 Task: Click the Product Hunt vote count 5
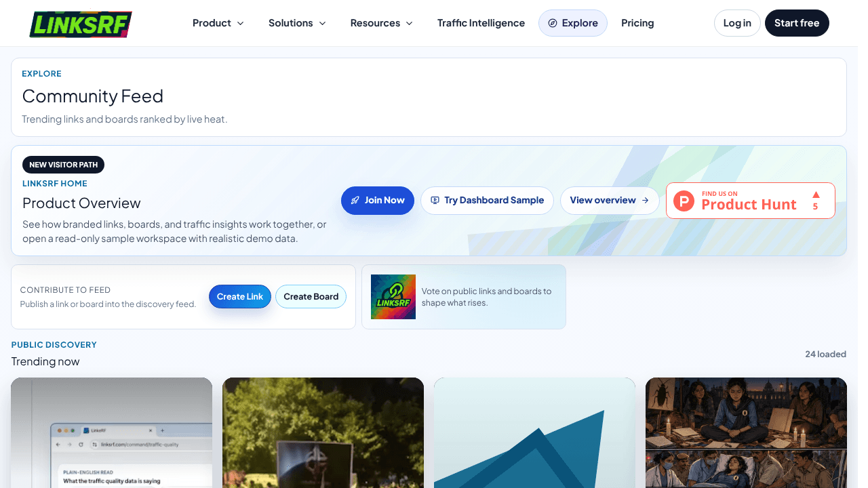click(816, 207)
